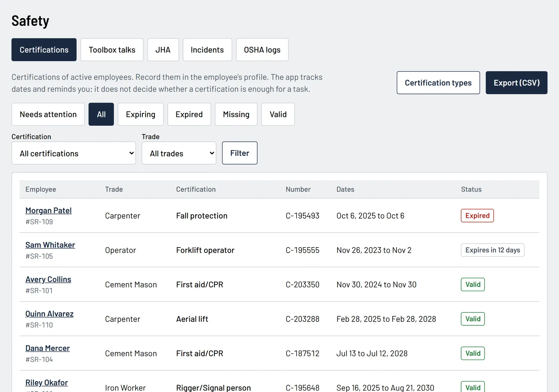Click the employee ID #SR-105

pos(39,256)
